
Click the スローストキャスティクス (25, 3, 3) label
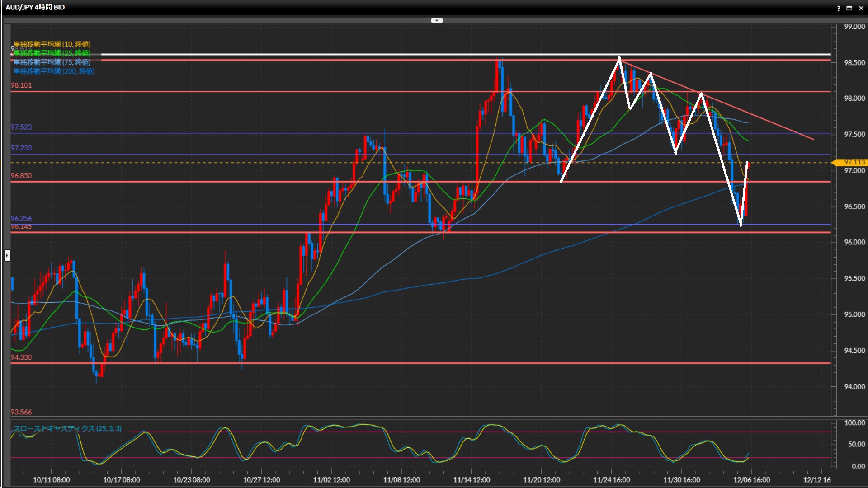click(67, 428)
